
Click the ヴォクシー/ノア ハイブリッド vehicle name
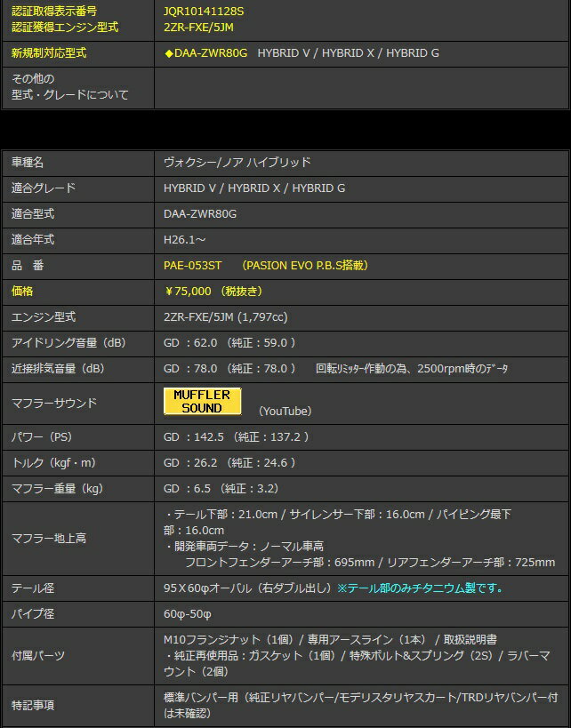point(237,163)
